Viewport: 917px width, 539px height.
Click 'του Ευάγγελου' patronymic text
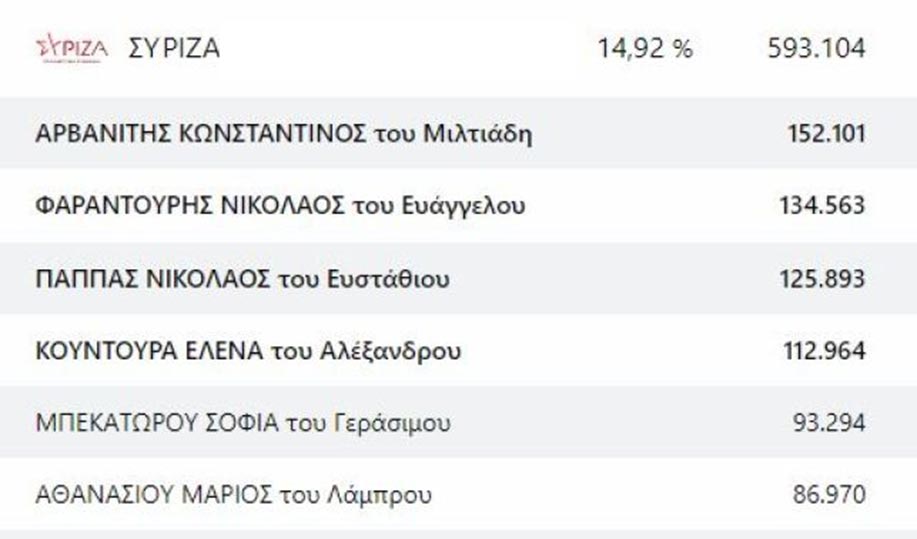point(439,206)
